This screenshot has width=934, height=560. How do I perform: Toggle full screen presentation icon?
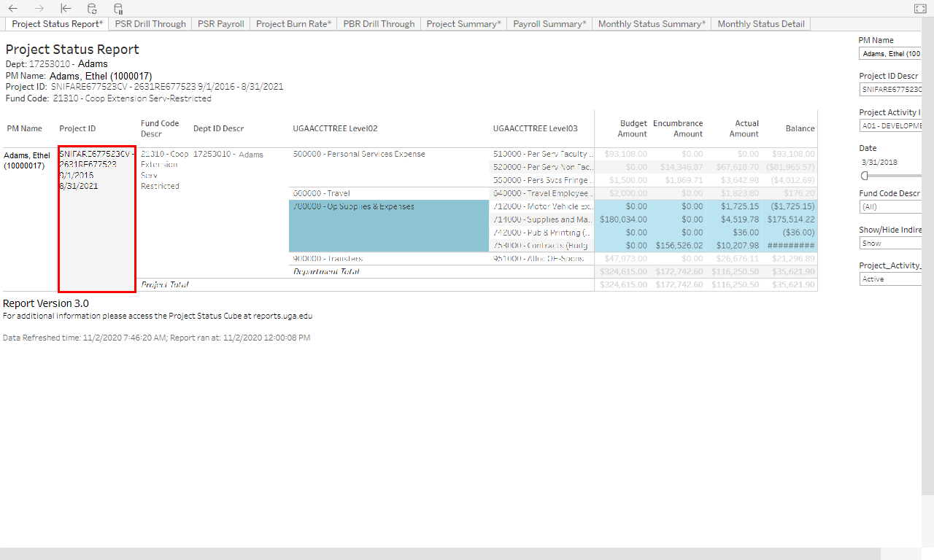tap(919, 9)
